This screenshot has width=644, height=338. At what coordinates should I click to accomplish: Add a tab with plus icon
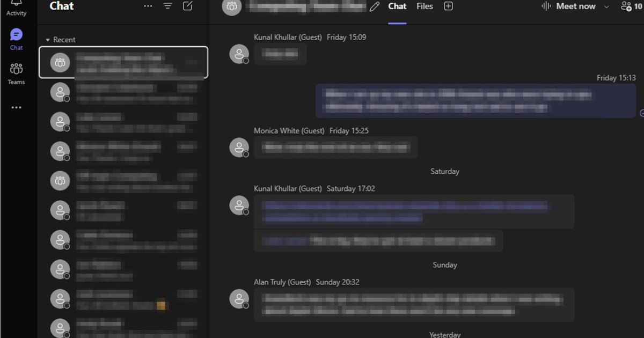(448, 6)
